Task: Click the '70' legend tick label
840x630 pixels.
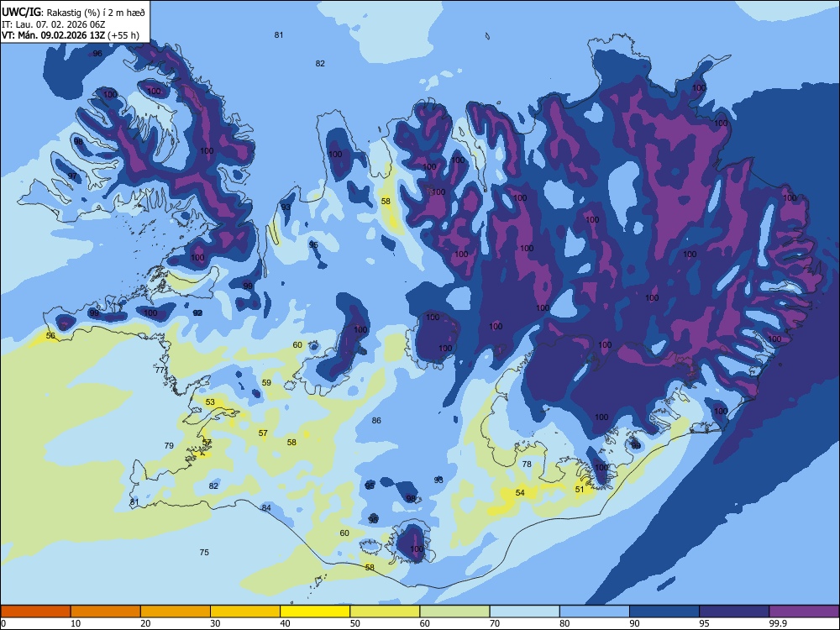Action: tap(495, 623)
